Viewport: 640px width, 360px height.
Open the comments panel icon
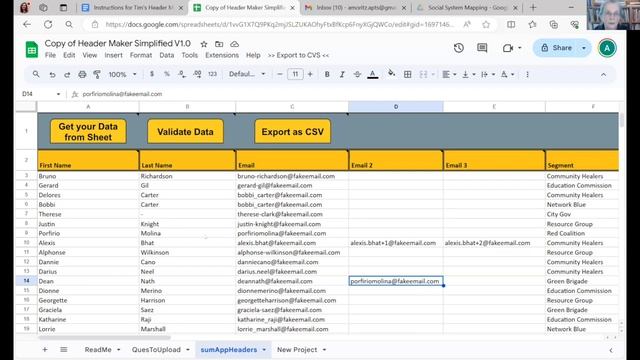pyautogui.click(x=482, y=48)
